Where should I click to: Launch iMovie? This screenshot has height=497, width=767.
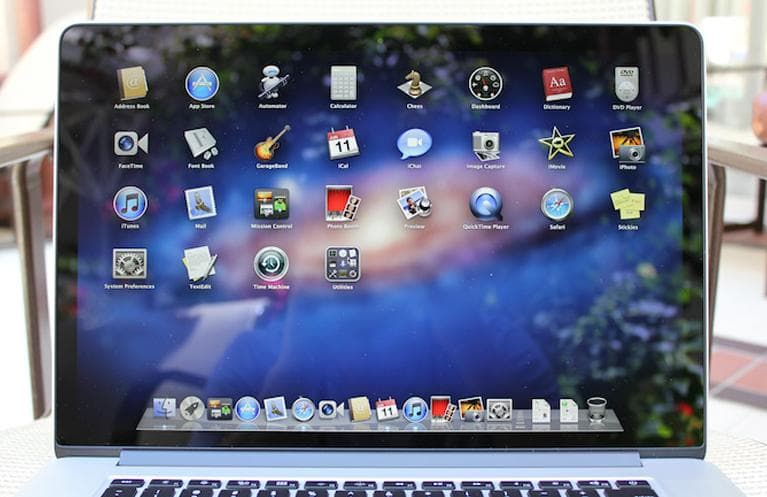(557, 144)
